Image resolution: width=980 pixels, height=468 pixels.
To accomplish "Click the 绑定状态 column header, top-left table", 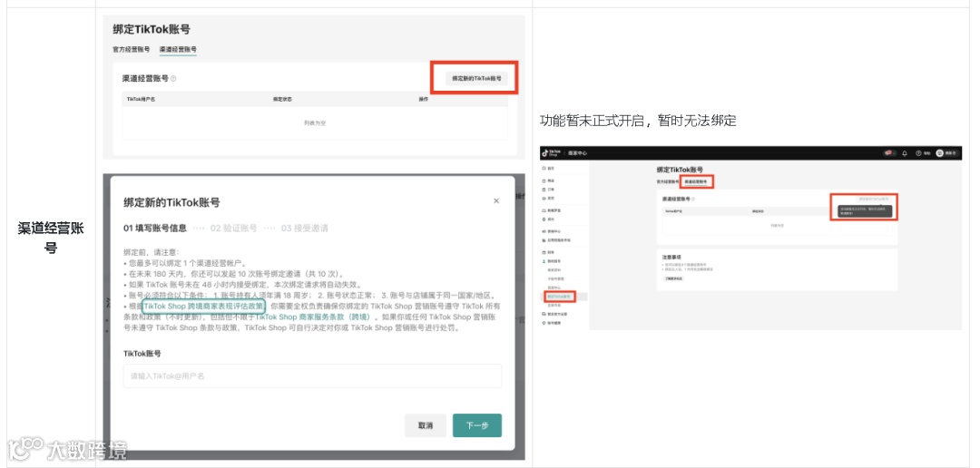I will [x=282, y=100].
